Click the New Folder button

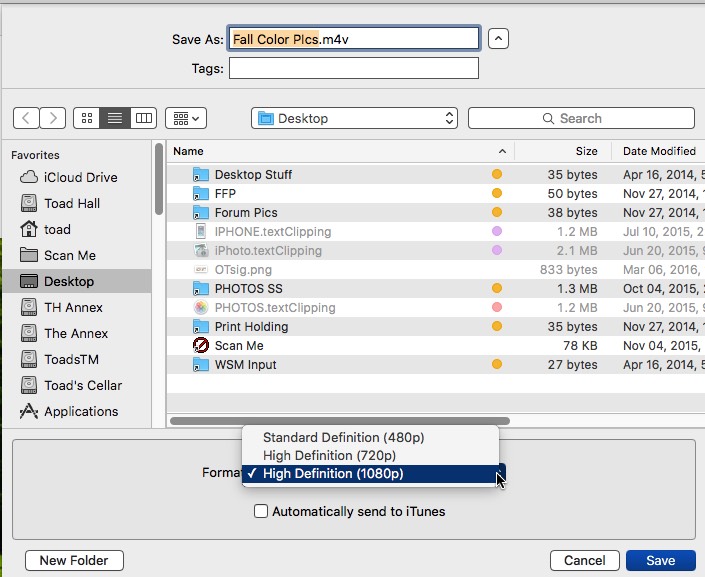tap(74, 560)
